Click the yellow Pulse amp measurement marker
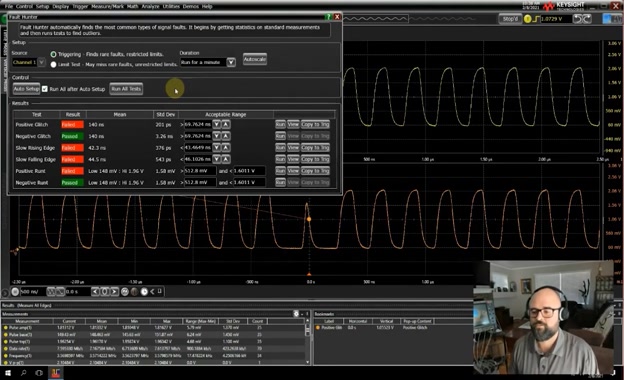This screenshot has height=380, width=624. click(x=6, y=328)
